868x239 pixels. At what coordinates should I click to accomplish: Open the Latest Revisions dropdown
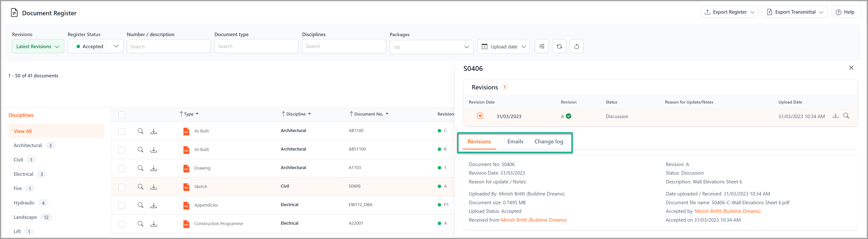38,46
